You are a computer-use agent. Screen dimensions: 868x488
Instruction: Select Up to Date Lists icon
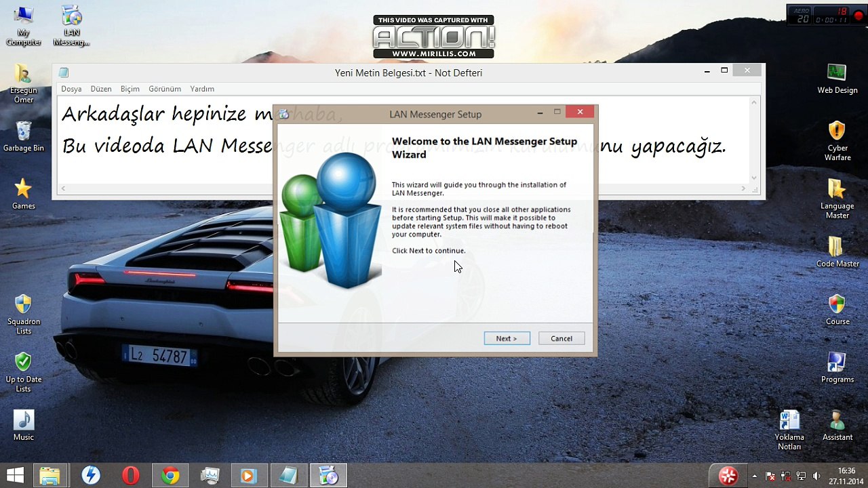coord(24,372)
